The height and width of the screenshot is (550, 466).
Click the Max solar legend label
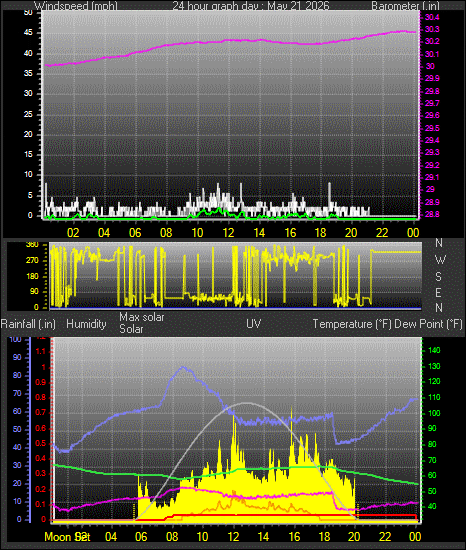click(142, 317)
